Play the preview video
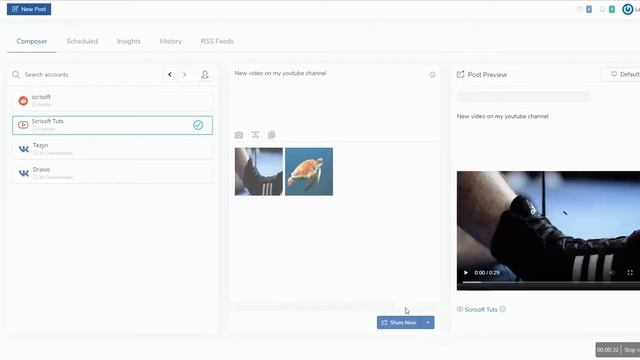640x360 pixels. [x=466, y=272]
